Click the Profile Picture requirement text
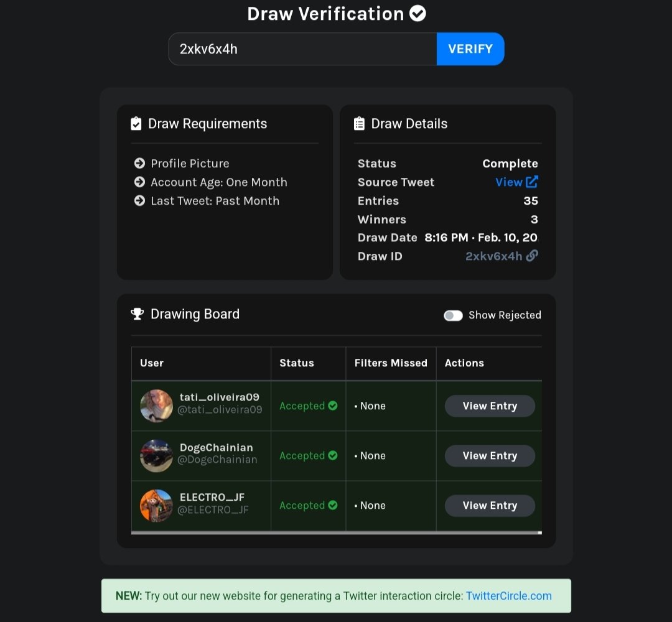 (190, 163)
